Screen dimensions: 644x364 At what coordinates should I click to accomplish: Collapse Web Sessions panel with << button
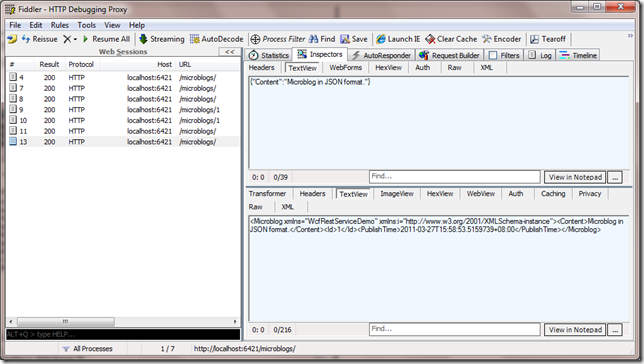point(230,52)
